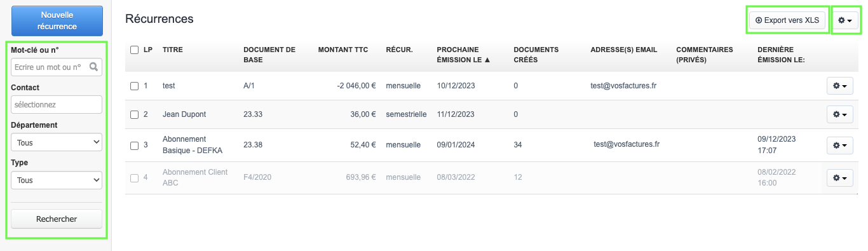This screenshot has height=251, width=868.
Task: Click the Récurrences page heading
Action: (x=159, y=19)
